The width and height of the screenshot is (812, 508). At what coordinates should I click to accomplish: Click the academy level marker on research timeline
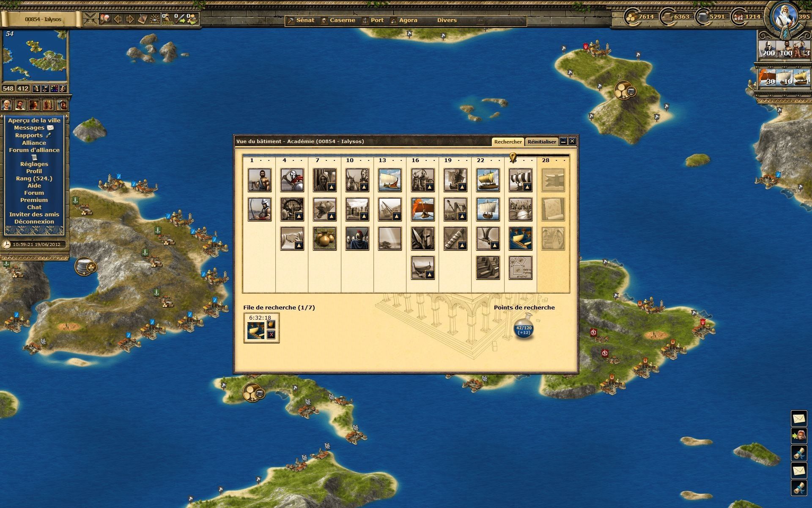(x=513, y=157)
